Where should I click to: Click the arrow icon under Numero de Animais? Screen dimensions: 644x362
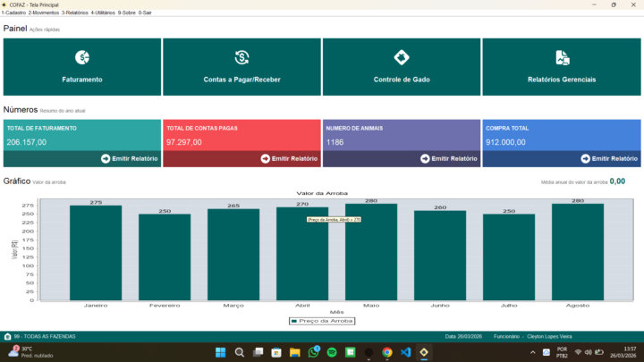(425, 158)
